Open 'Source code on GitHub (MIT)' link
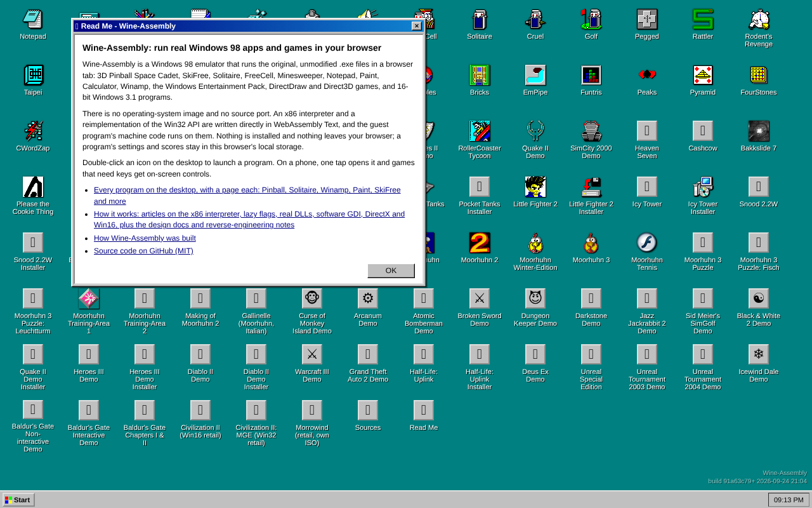The image size is (812, 508). point(143,251)
